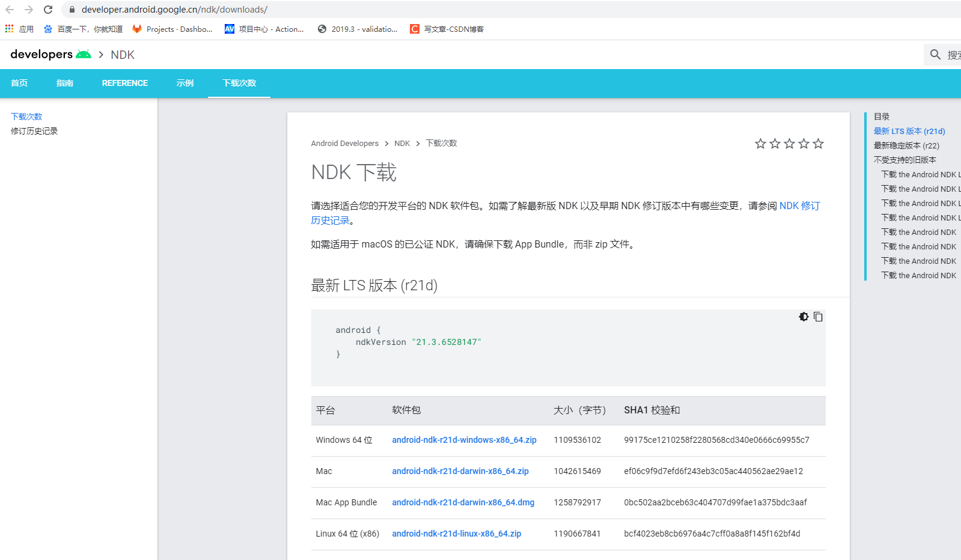Click the Windows 64 位 platform cell

point(344,440)
